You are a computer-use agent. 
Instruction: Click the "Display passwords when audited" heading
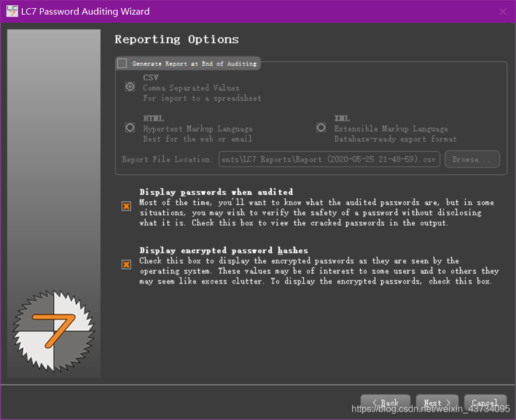click(x=216, y=192)
